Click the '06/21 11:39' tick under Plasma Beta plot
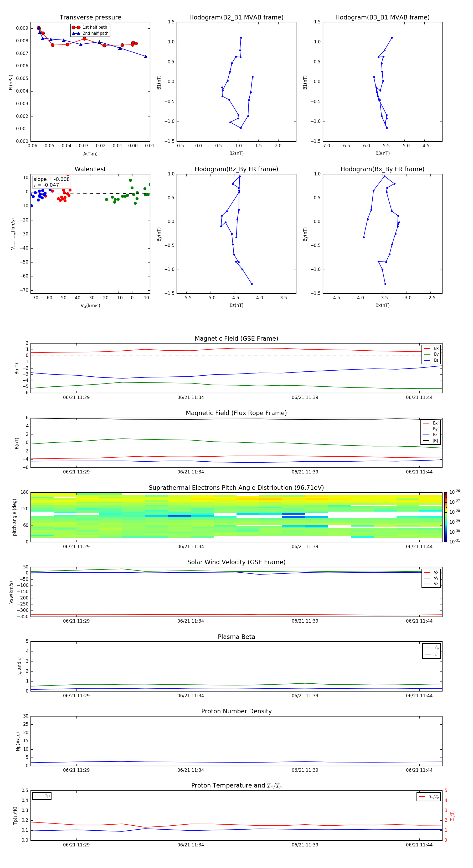 305,696
